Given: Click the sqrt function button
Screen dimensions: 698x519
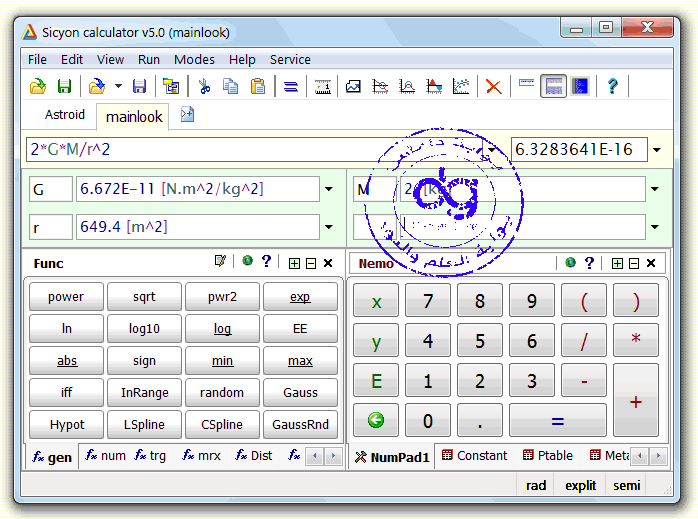Looking at the screenshot, I should [x=144, y=296].
